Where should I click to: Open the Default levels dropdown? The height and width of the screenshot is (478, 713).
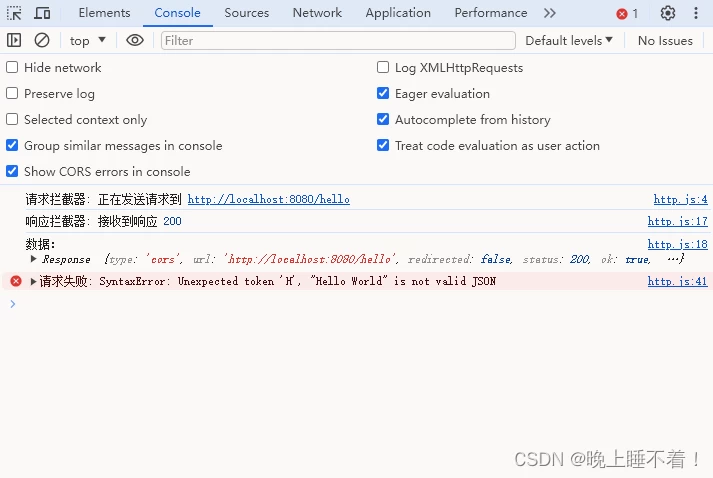pos(569,40)
